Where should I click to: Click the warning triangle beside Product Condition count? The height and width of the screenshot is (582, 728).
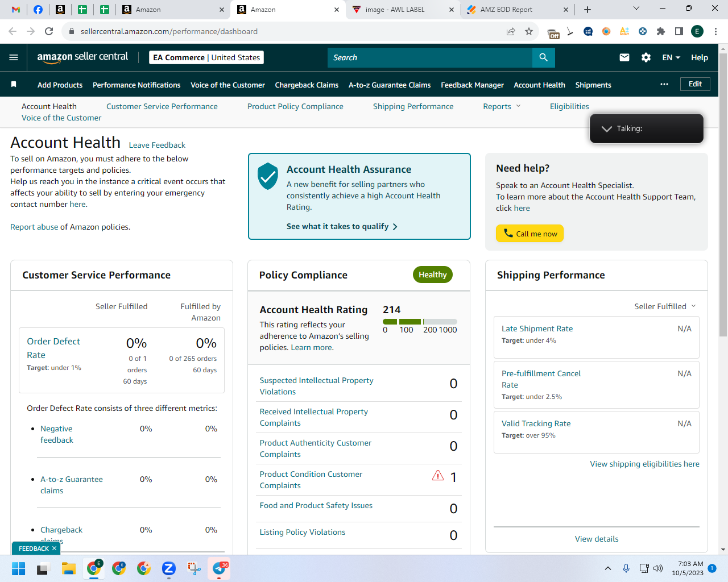tap(438, 476)
